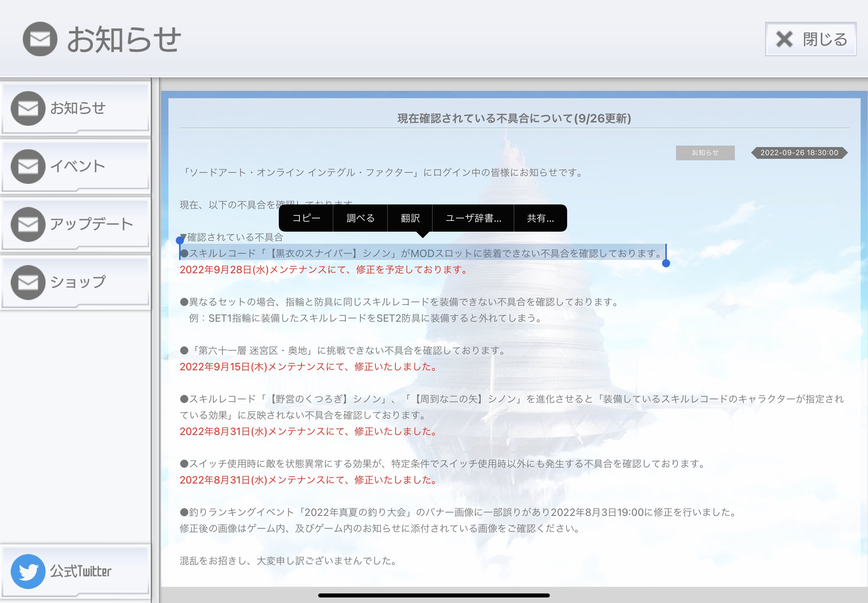Click the envelope icon beside アップデート

click(x=28, y=224)
